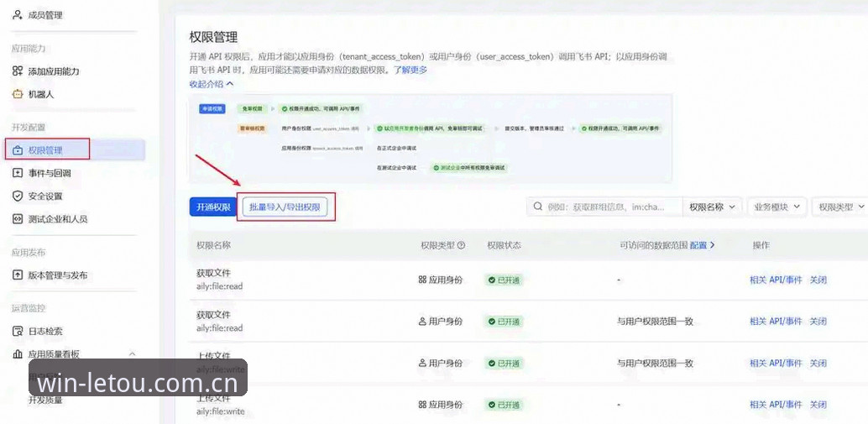Image resolution: width=868 pixels, height=424 pixels.
Task: Click the 权限管理 page heading
Action: tap(213, 37)
